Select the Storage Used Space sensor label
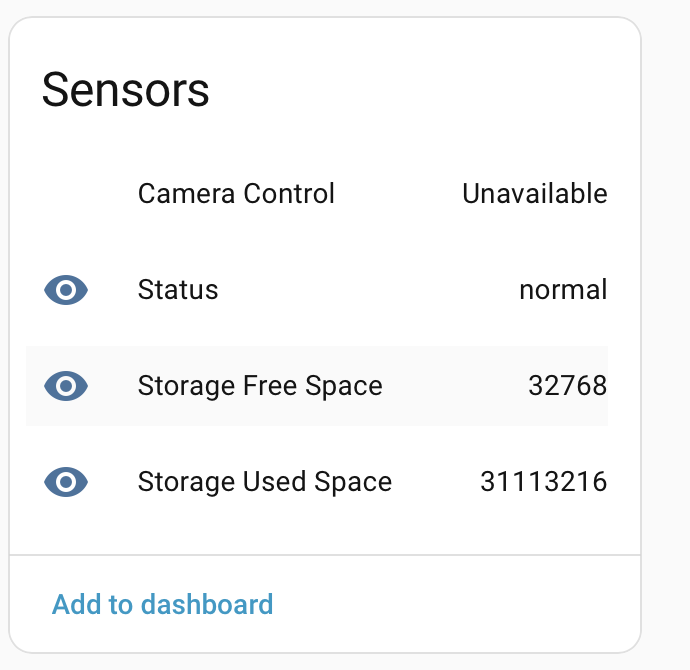Viewport: 690px width, 670px height. click(265, 482)
